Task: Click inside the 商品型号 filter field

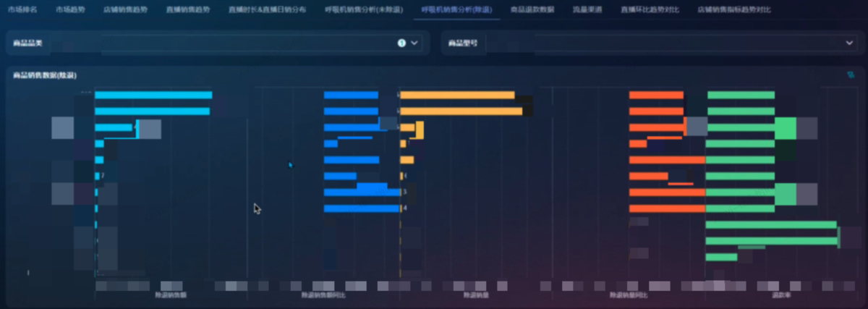Action: [671, 43]
